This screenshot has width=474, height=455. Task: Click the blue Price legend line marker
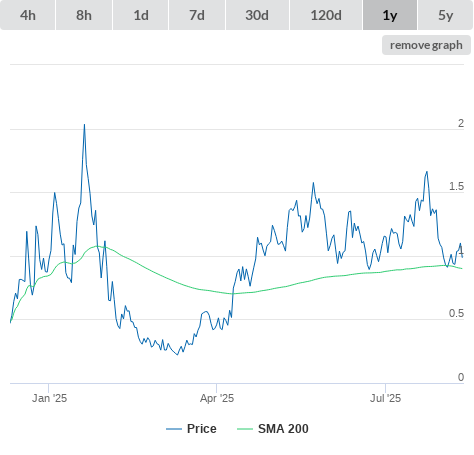point(174,429)
